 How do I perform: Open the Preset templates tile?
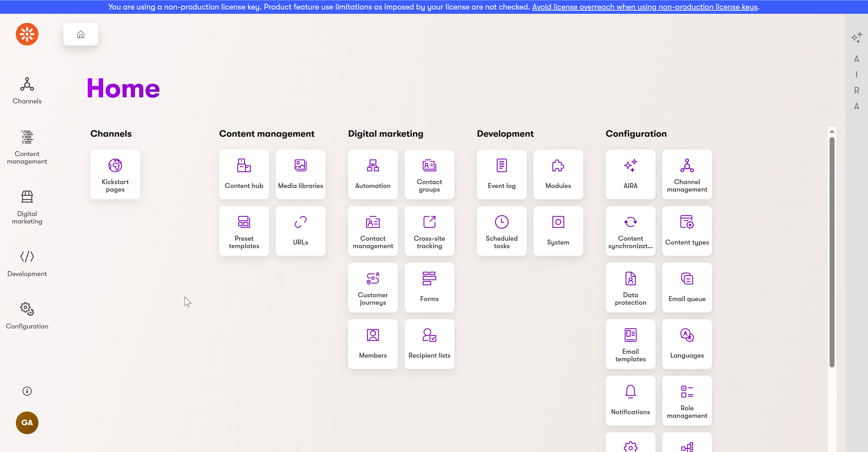click(x=244, y=231)
